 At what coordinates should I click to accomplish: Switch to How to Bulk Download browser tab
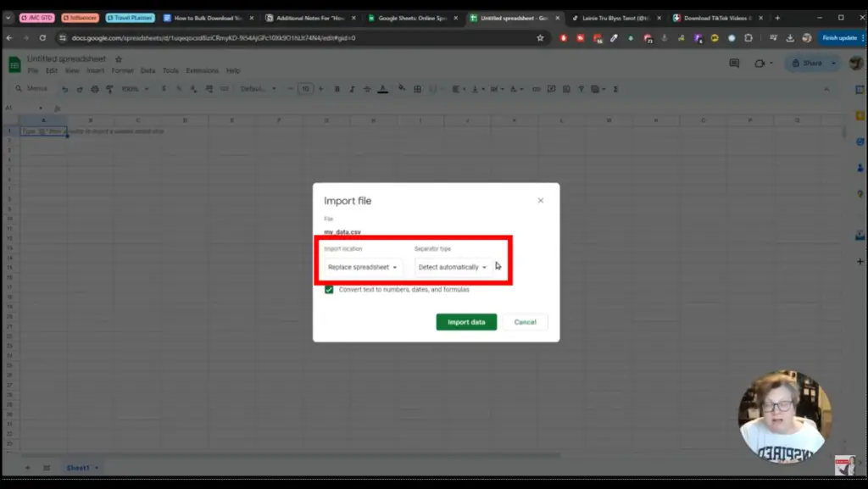(x=208, y=18)
